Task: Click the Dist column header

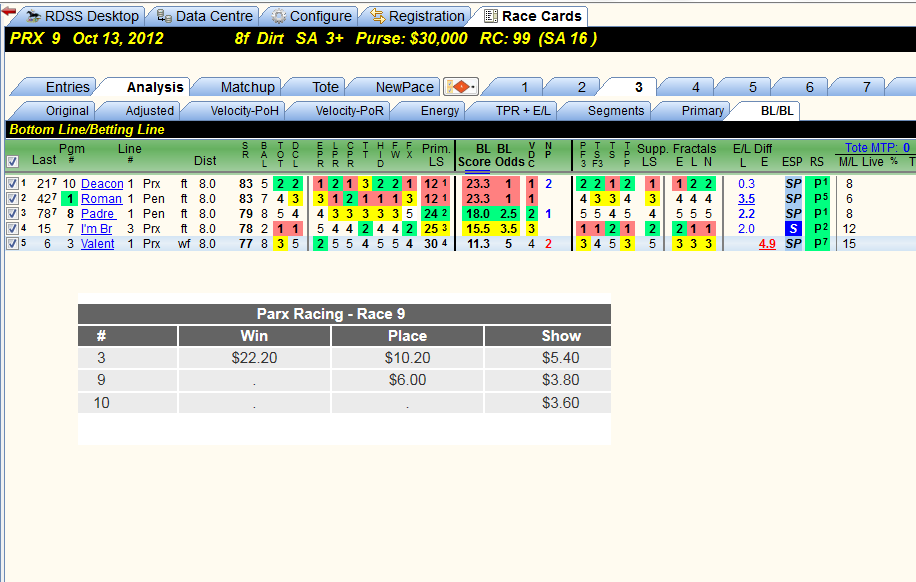Action: coord(205,161)
